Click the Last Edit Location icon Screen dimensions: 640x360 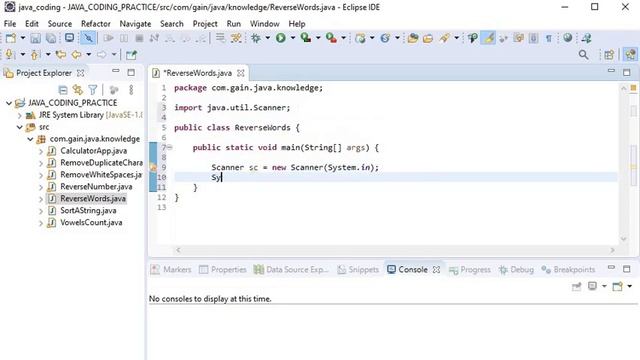61,54
